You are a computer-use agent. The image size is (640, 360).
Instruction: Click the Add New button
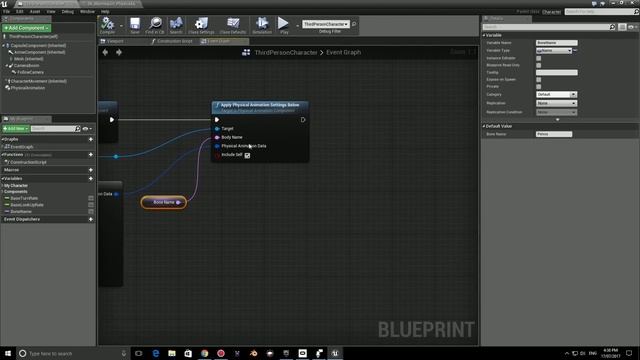16,129
